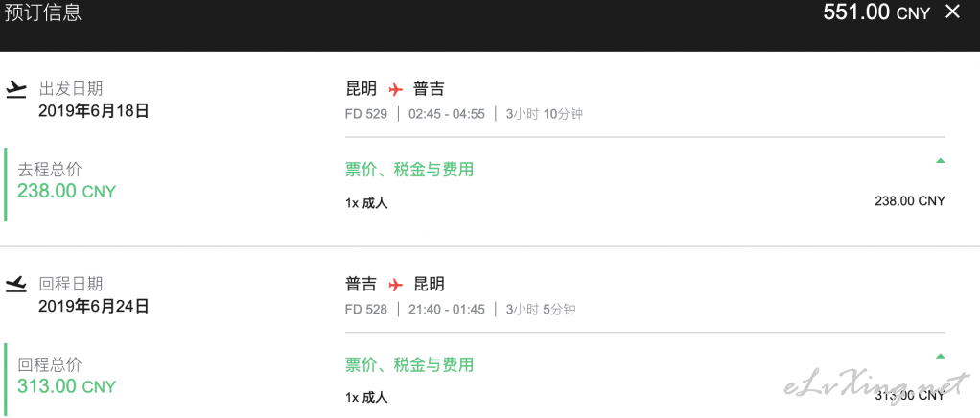
Task: Click the 21:40 - 01:45 flight time
Action: 447,310
